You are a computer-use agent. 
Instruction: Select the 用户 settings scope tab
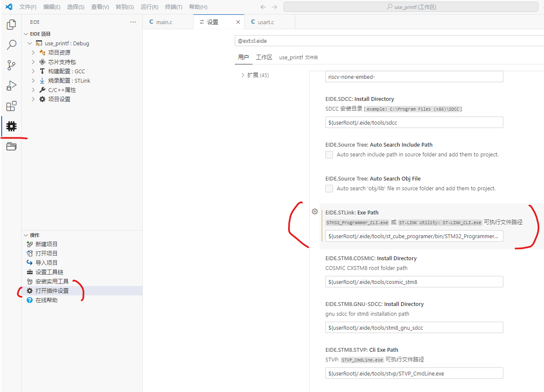click(244, 57)
